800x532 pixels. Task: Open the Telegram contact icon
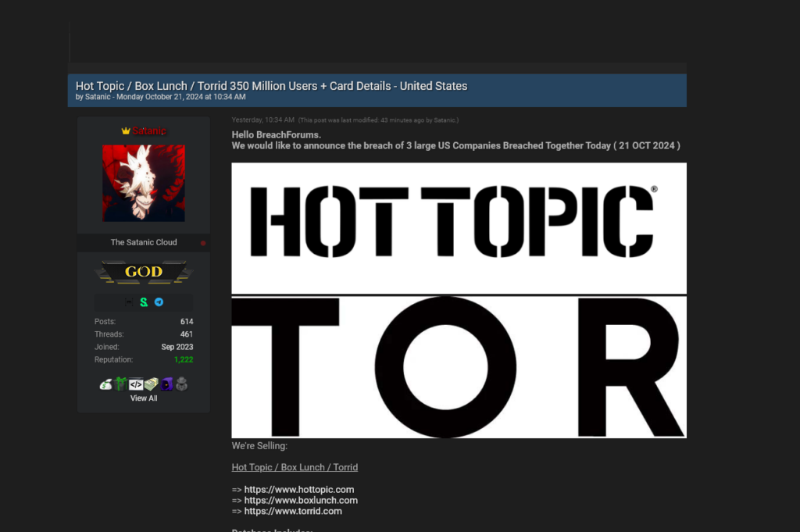[159, 302]
